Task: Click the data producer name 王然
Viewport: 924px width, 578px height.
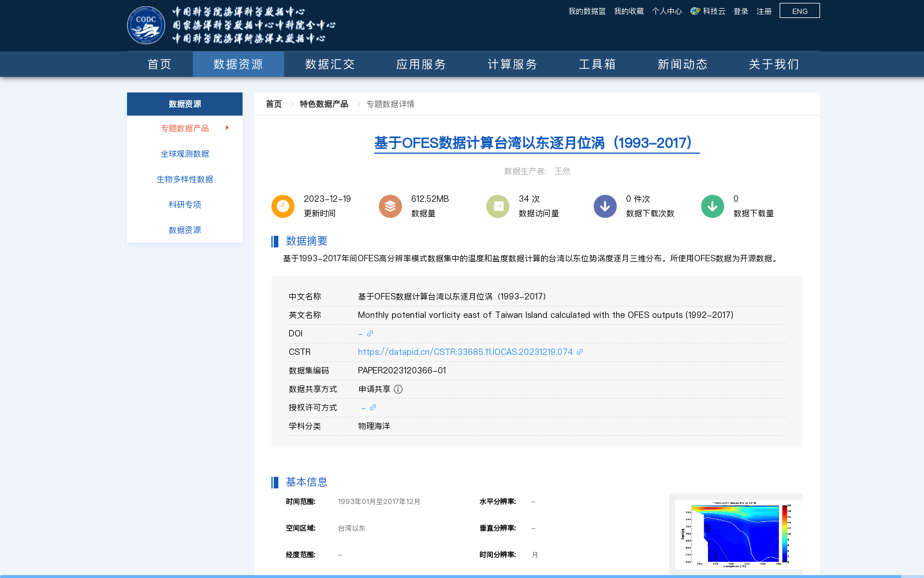Action: 562,171
